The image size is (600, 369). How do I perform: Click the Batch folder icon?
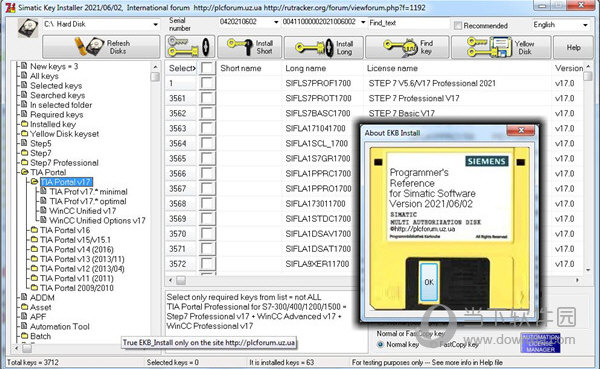click(x=24, y=336)
